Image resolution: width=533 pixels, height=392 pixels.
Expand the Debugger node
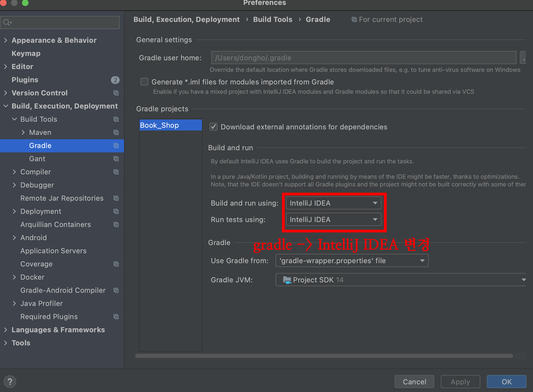pyautogui.click(x=15, y=185)
